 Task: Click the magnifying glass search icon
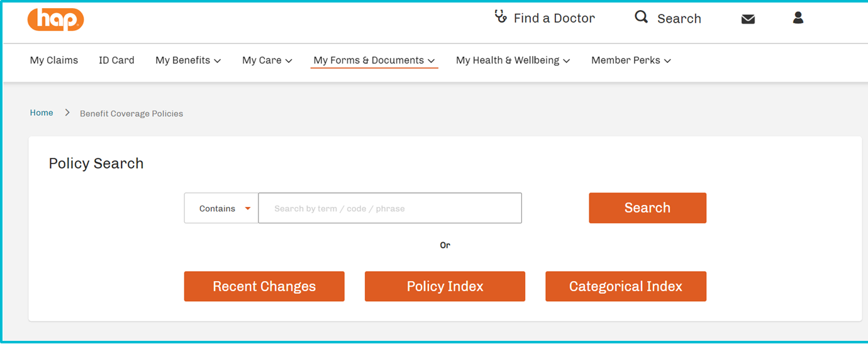tap(641, 17)
